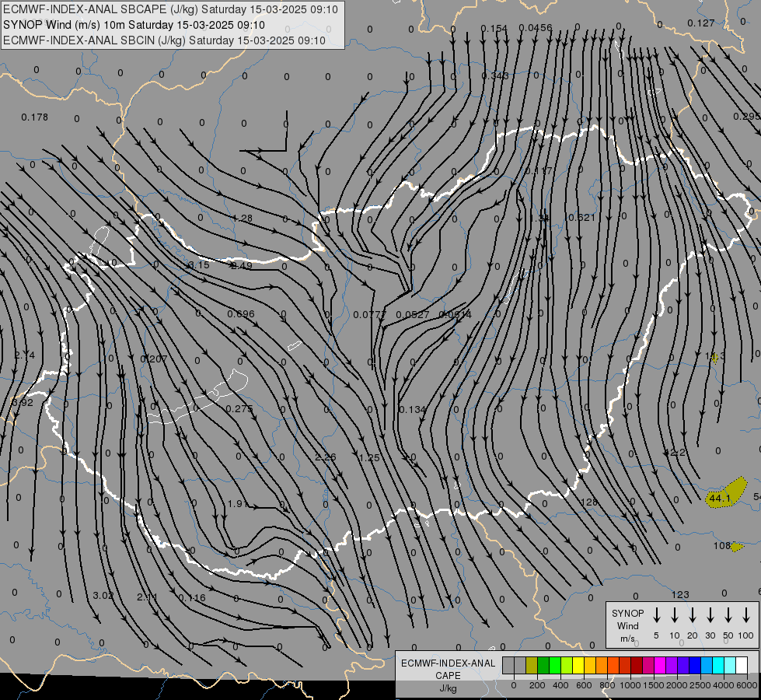Click the Lake Balaton white outline
The image size is (761, 700).
198,397
